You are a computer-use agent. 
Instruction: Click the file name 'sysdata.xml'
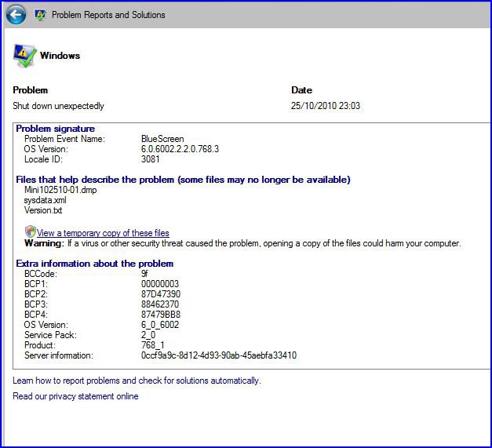point(46,200)
